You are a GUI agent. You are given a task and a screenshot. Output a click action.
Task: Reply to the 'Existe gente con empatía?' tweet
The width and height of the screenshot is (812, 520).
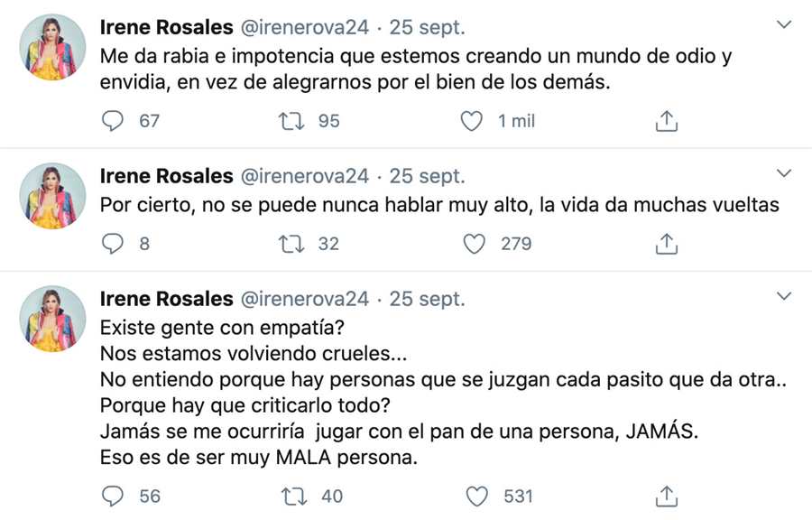click(112, 497)
